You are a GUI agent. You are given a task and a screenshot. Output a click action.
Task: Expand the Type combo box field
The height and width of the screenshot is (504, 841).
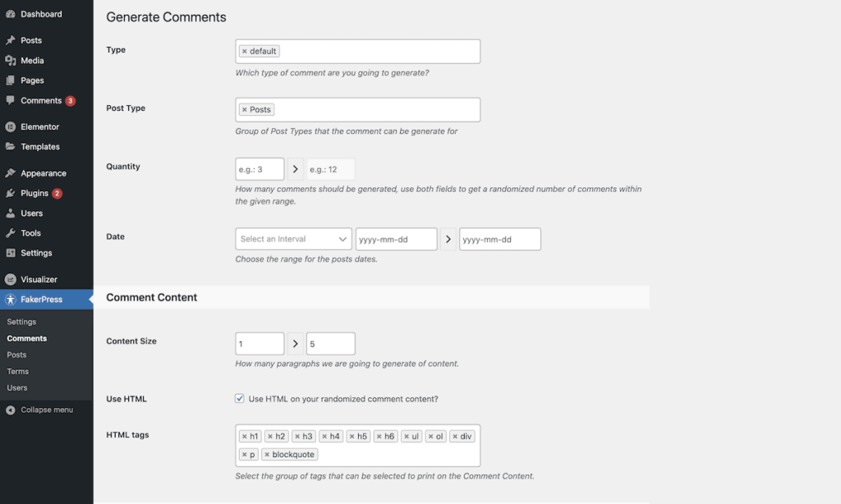(x=370, y=51)
